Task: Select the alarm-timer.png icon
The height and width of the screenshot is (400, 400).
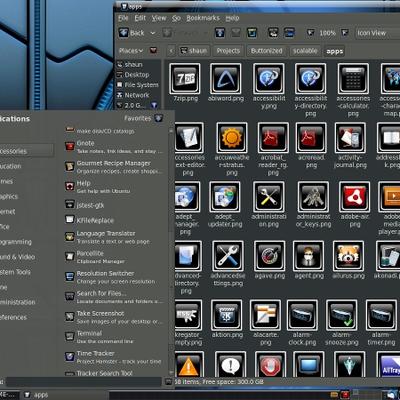Action: coord(381,315)
